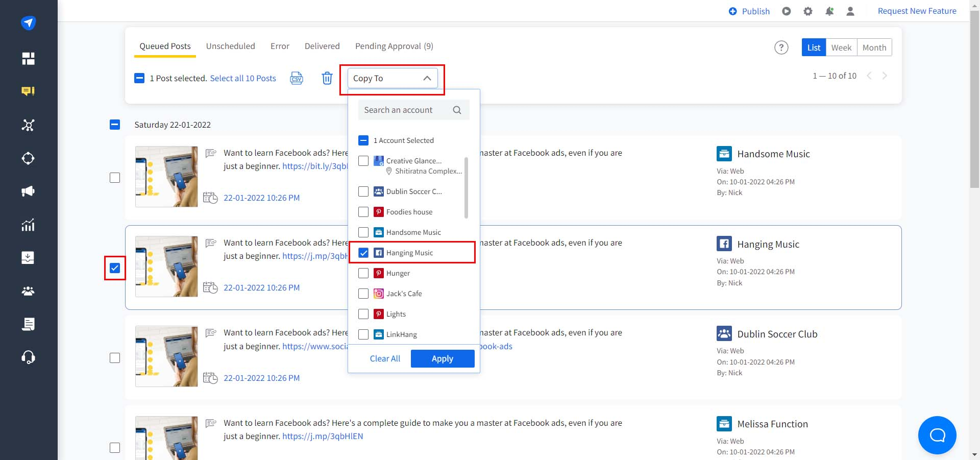Open scheduled time of Hanging Music post
The height and width of the screenshot is (460, 980).
(x=261, y=287)
